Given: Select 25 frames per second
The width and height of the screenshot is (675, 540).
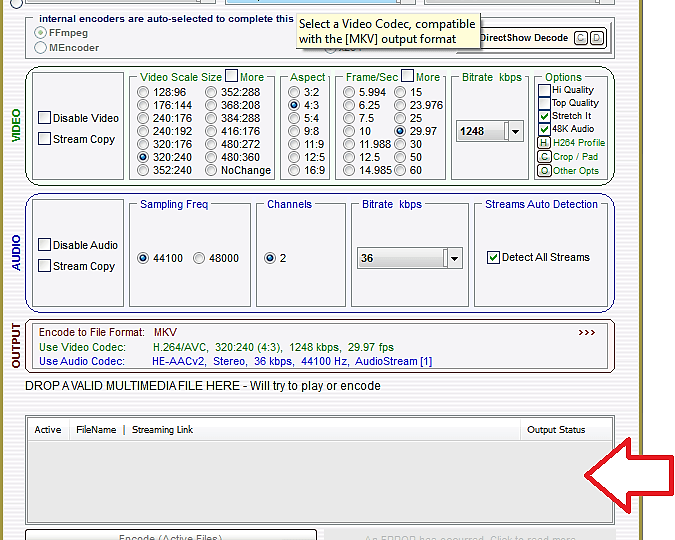Looking at the screenshot, I should click(401, 118).
